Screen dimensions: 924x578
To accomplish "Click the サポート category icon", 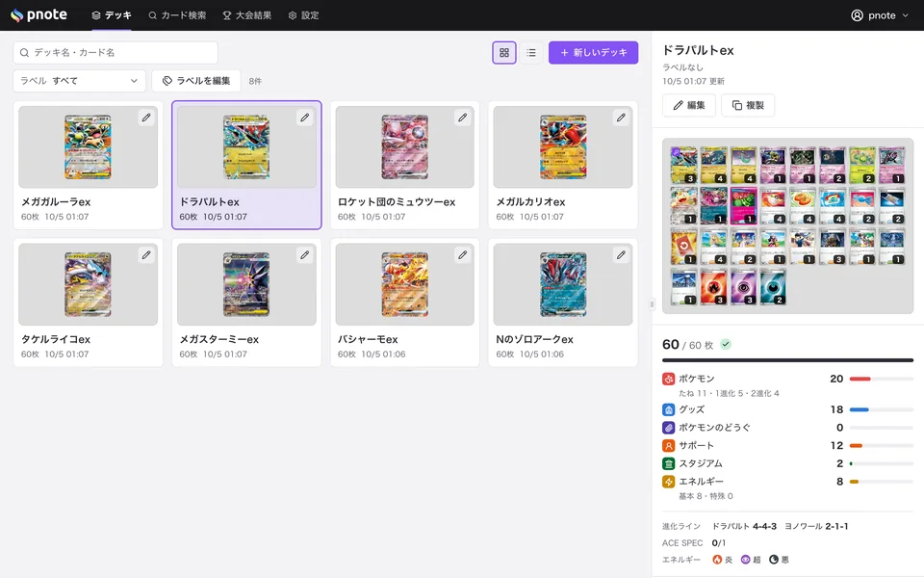I will point(668,445).
